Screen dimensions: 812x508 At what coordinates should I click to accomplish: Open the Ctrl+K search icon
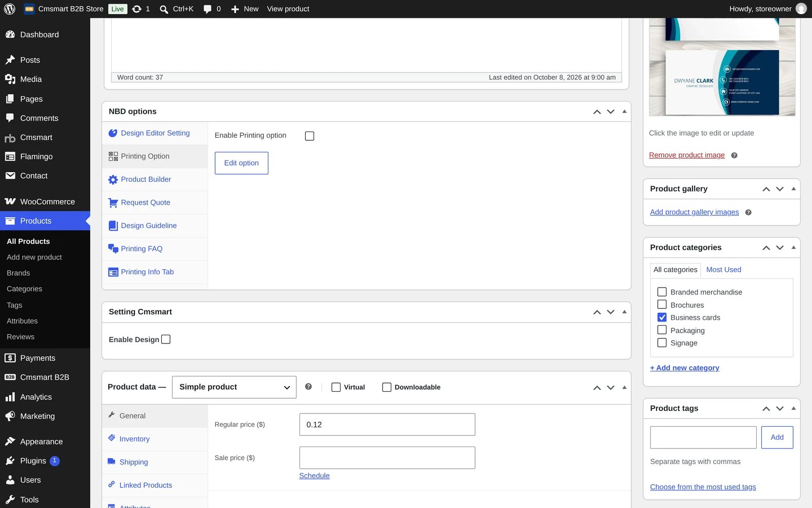tap(164, 9)
